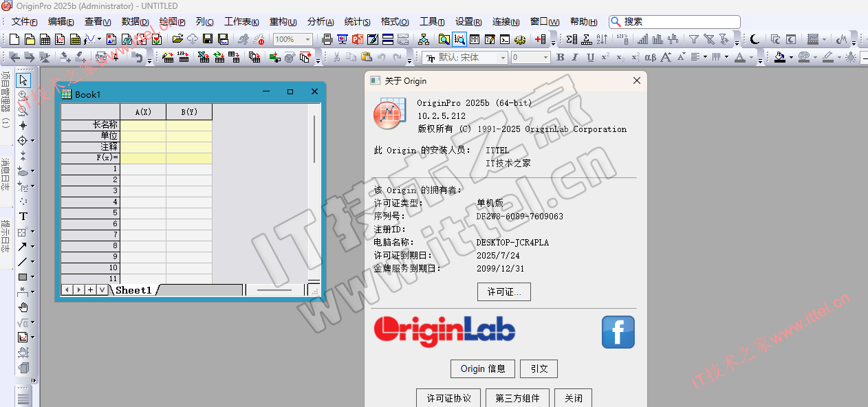
Task: Click the 引文 button
Action: coord(539,368)
